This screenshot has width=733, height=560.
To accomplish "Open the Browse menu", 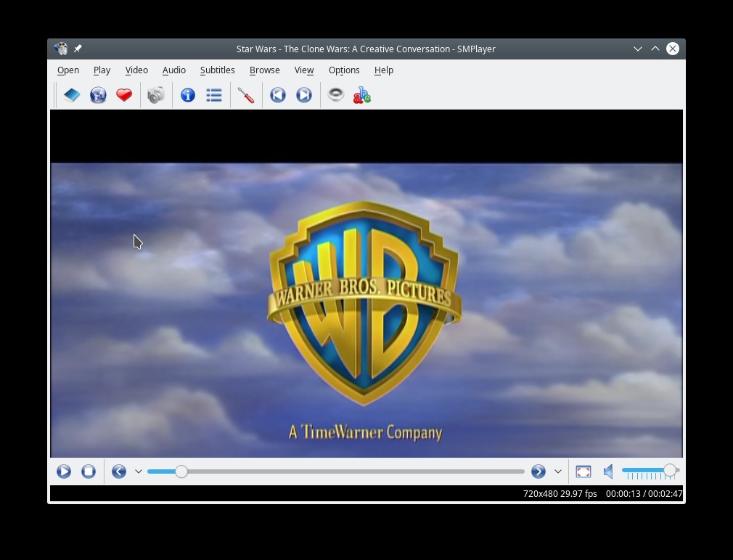I will point(265,70).
